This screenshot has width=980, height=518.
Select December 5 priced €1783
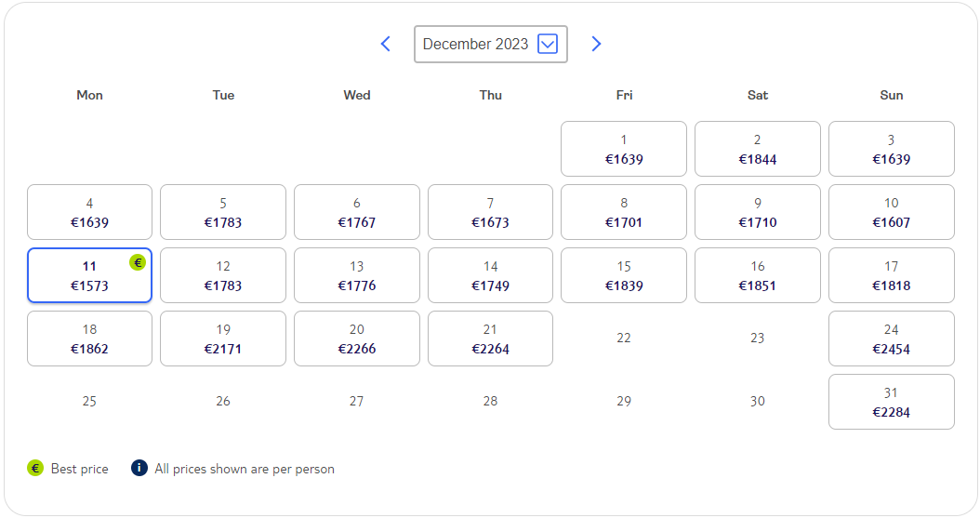click(223, 212)
